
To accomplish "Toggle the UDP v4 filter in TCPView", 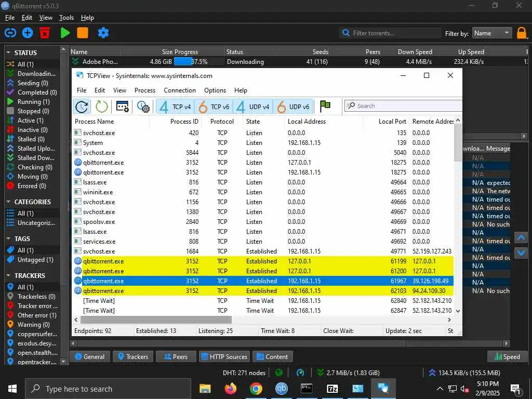I will pyautogui.click(x=253, y=107).
